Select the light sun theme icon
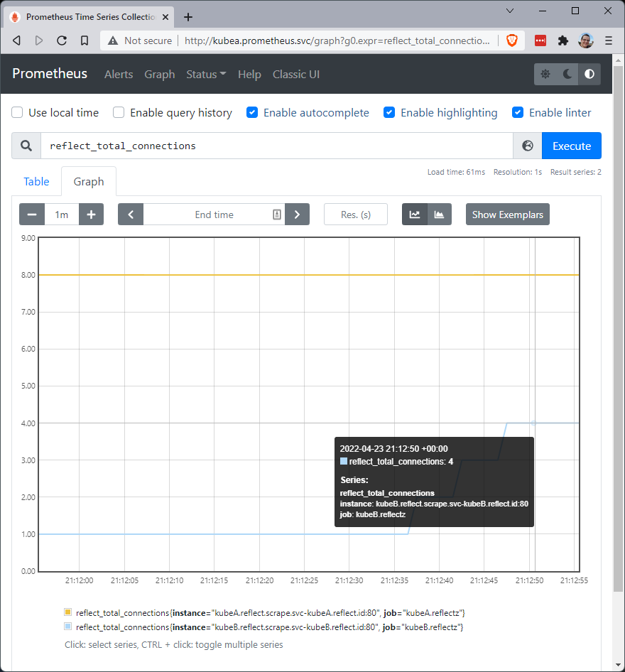625x672 pixels. [545, 74]
